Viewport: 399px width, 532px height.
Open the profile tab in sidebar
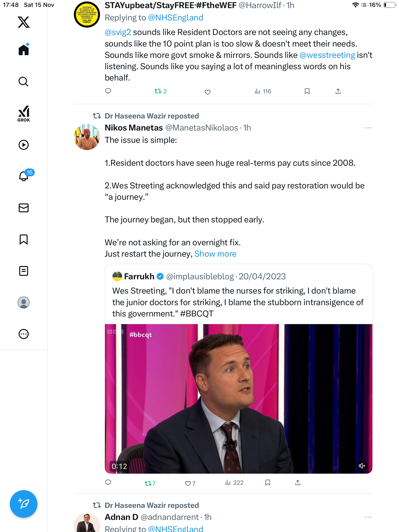coord(24,302)
